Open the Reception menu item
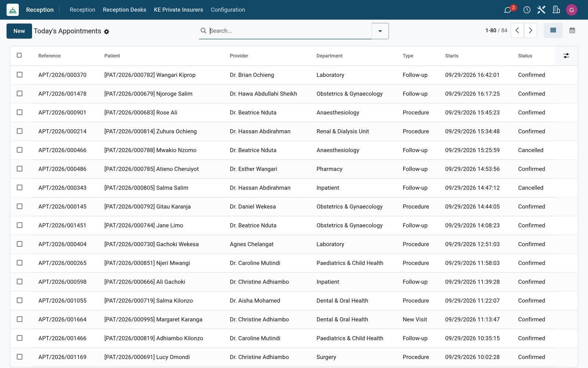The width and height of the screenshot is (588, 368). pos(82,10)
